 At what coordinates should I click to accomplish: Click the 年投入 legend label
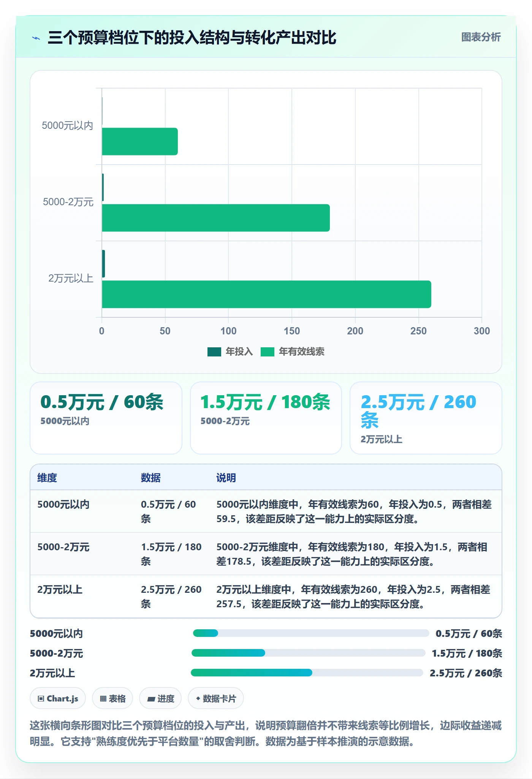point(239,352)
